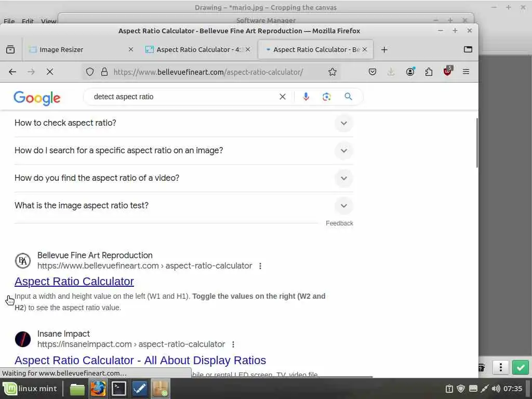Open tracking protection shield icon
Image resolution: width=532 pixels, height=399 pixels.
click(89, 72)
